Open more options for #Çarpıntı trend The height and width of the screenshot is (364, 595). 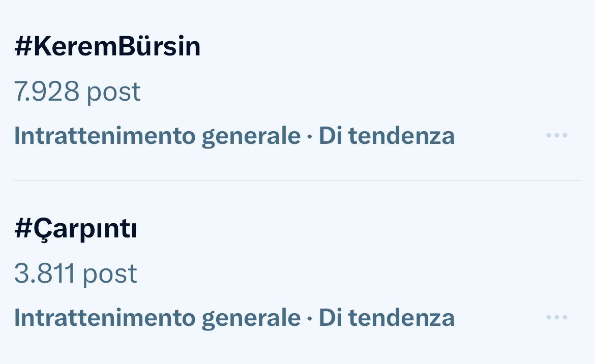[556, 318]
